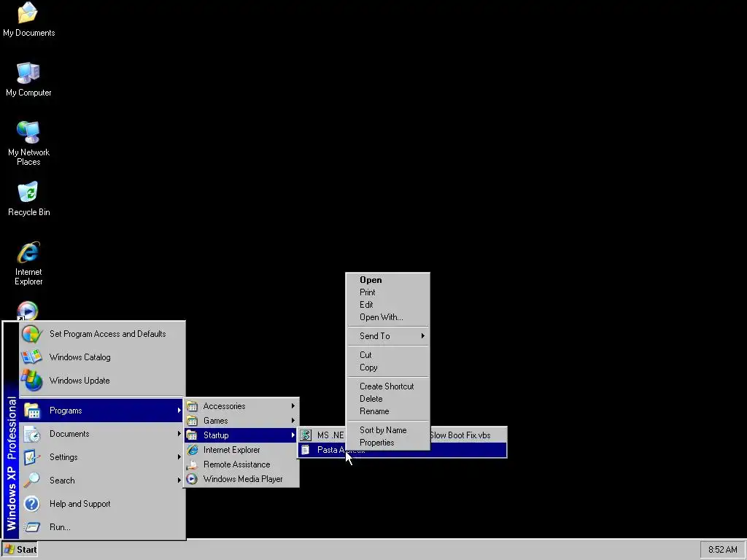Click the Remote Assistance icon
747x560 pixels.
tap(192, 464)
